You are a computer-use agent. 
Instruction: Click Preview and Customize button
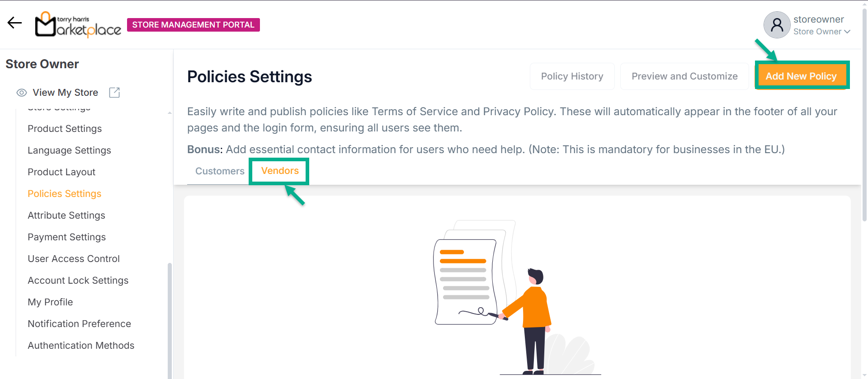click(x=684, y=76)
